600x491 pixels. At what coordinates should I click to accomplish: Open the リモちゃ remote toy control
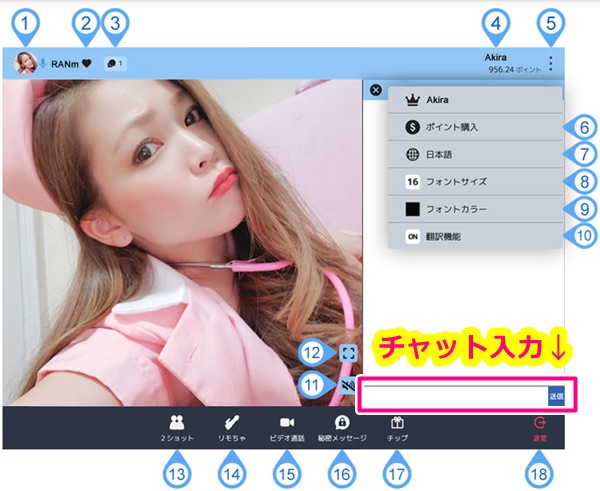pyautogui.click(x=232, y=428)
